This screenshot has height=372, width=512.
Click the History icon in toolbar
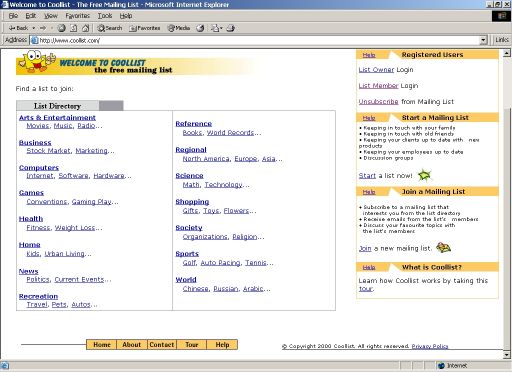[x=200, y=28]
